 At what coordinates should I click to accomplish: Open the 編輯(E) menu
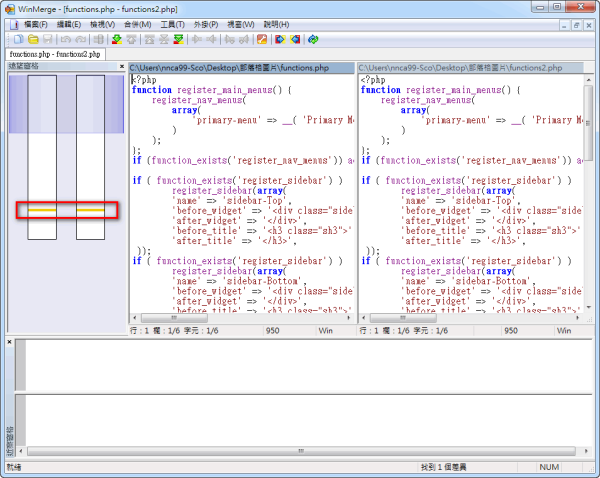click(69, 24)
